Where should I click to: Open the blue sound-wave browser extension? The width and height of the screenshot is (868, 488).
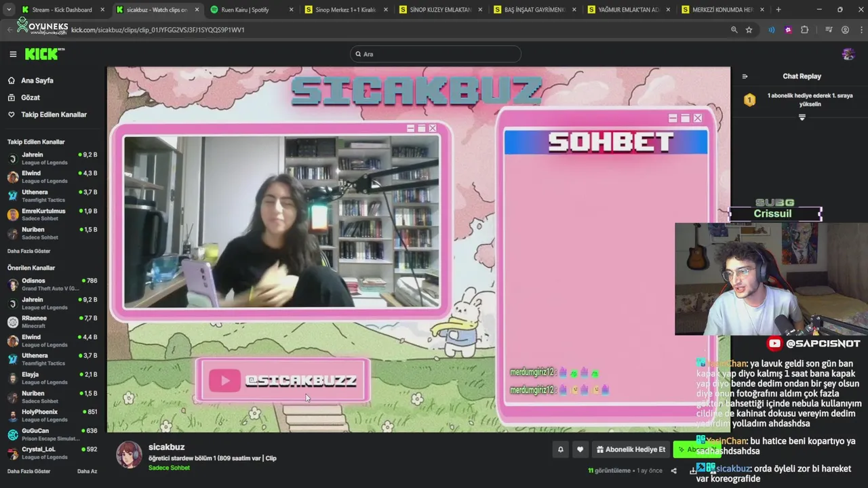[x=771, y=30]
